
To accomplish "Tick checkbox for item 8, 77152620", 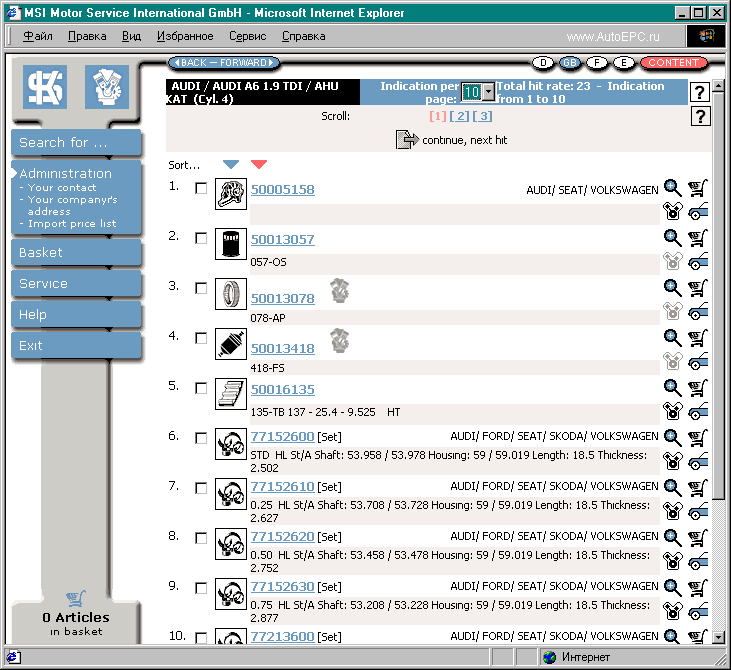I will [x=201, y=538].
